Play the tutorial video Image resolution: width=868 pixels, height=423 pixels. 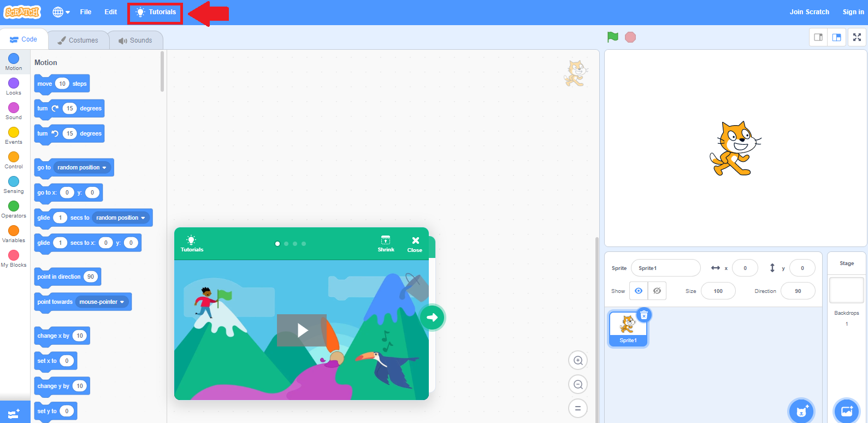302,330
